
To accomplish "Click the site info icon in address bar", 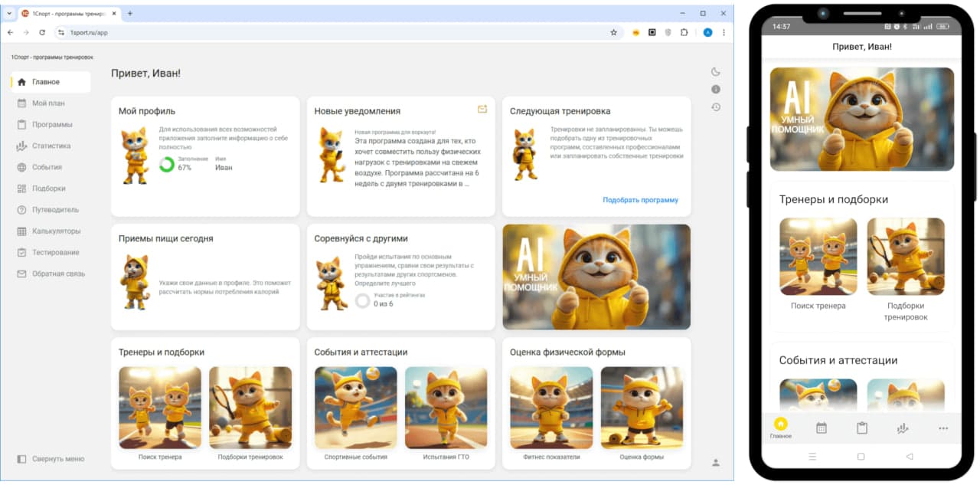I will pos(62,32).
